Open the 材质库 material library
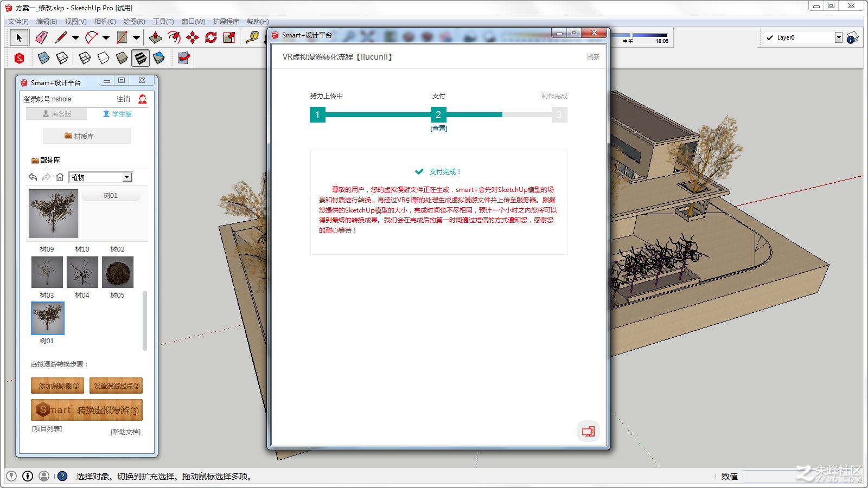Image resolution: width=868 pixels, height=488 pixels. [87, 136]
